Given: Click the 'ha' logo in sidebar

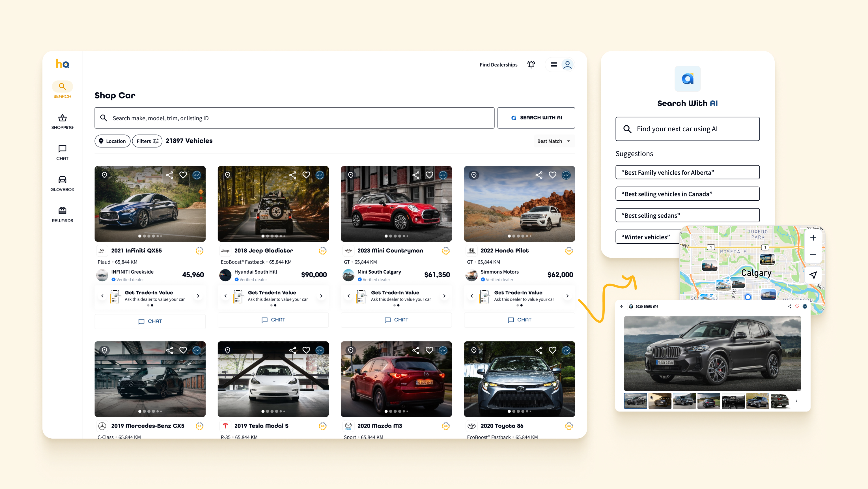Looking at the screenshot, I should click(x=62, y=64).
